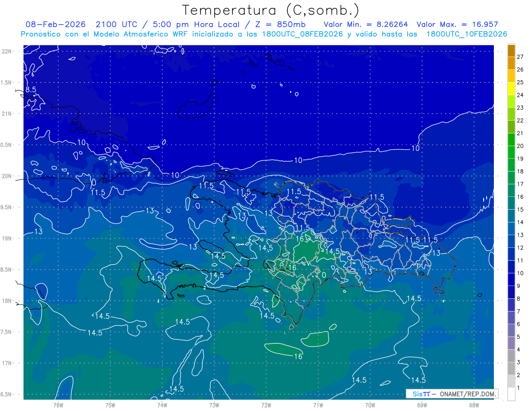Screen dimensions: 532x411
Task: Click the "68W" longitude axis label
Action: coord(474,405)
